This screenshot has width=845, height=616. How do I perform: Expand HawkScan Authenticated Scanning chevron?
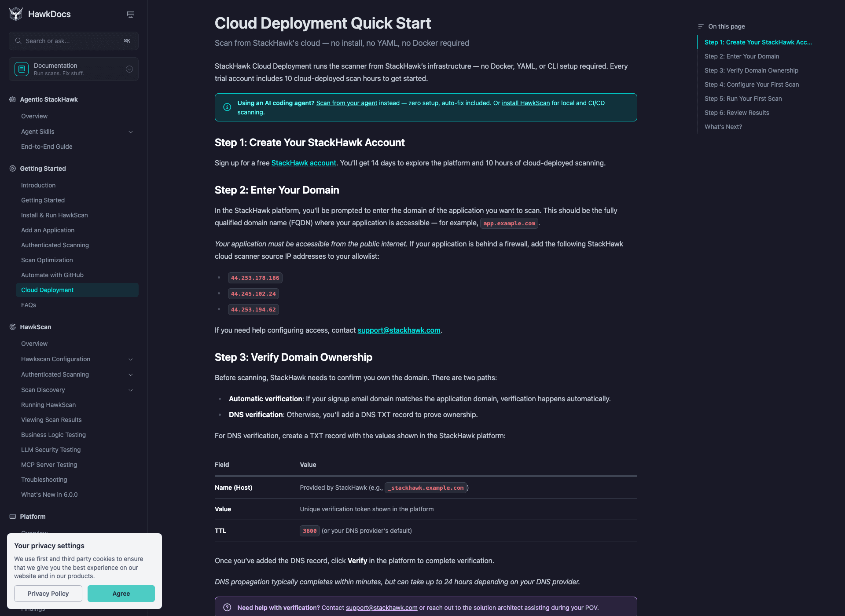click(x=131, y=375)
